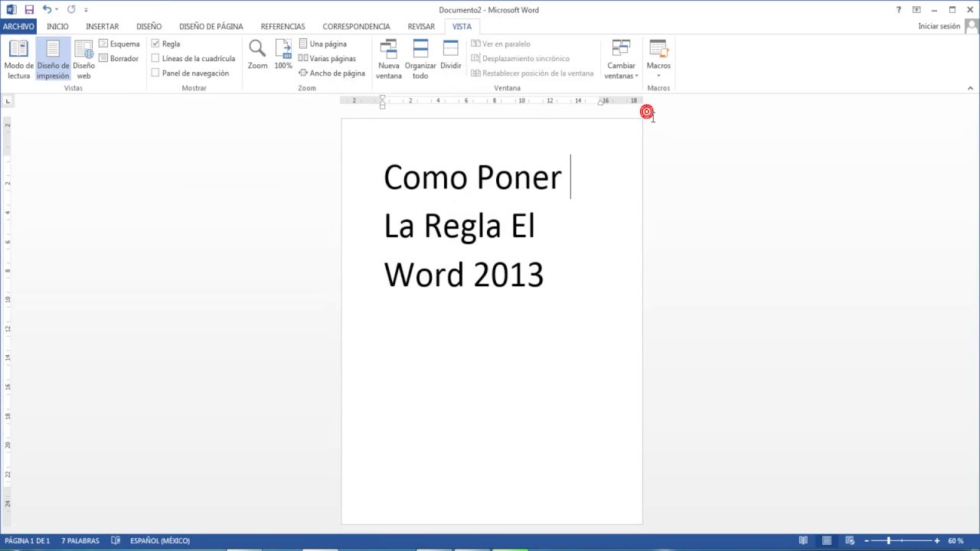Switch to REFERENCIAS tab
This screenshot has height=551, width=980.
tap(283, 26)
